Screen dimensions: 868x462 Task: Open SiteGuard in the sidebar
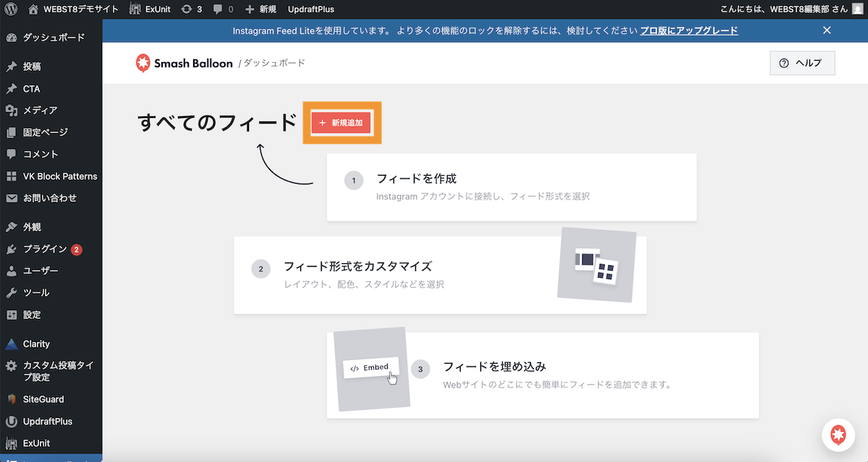pyautogui.click(x=43, y=399)
